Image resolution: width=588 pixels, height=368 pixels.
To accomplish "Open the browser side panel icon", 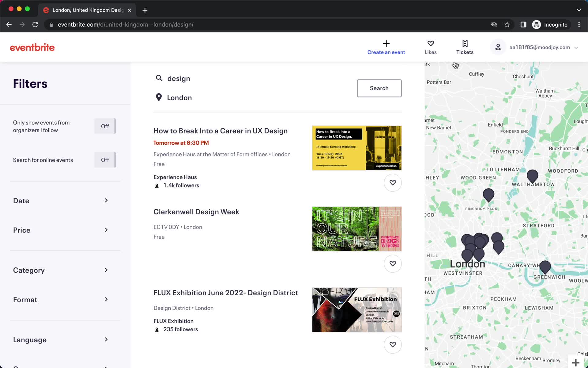I will pos(523,25).
